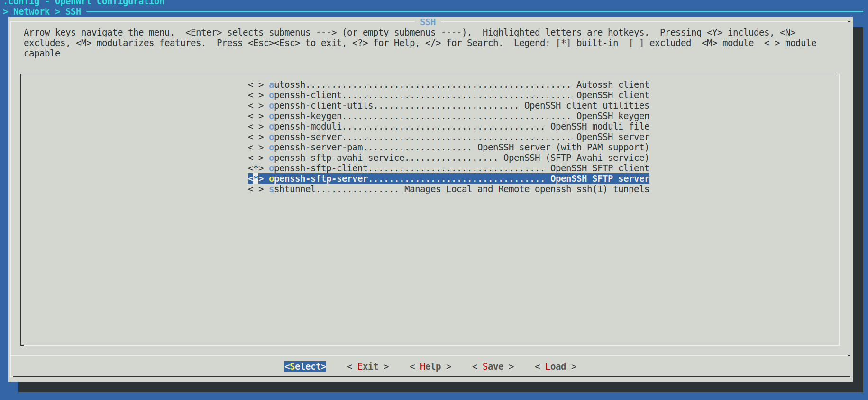Save the configuration with Save button

(x=493, y=366)
